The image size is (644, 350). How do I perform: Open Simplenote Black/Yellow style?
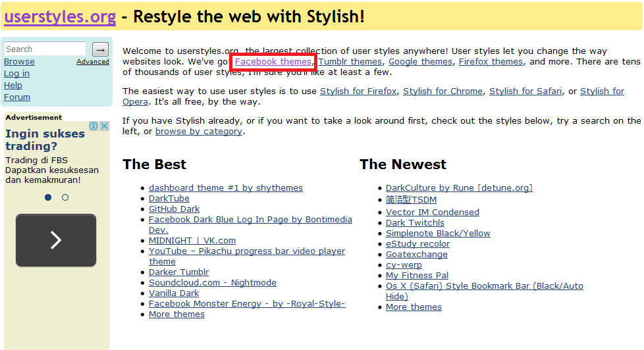[438, 234]
